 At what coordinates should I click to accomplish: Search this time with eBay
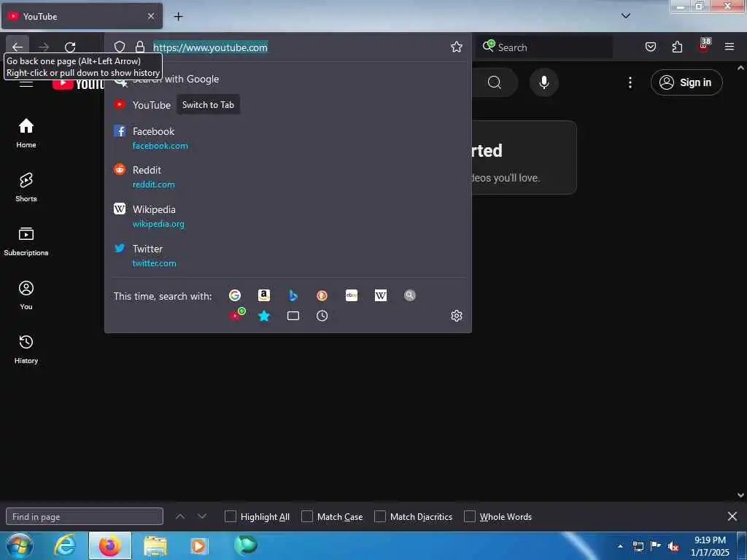pos(352,295)
